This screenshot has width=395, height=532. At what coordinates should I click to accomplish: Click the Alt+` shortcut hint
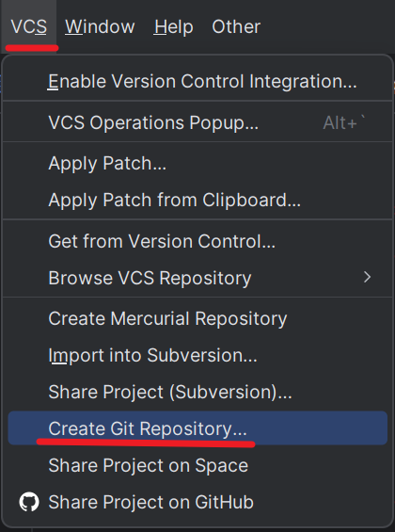tap(344, 122)
